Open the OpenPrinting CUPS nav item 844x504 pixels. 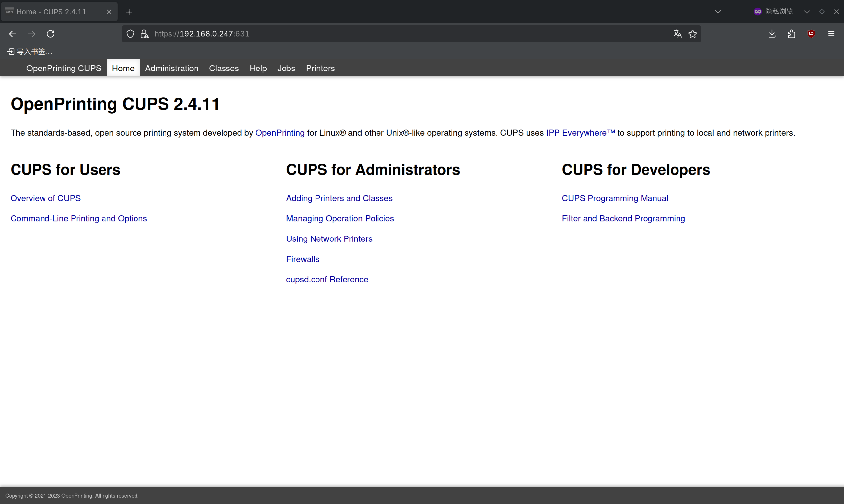[x=64, y=68]
